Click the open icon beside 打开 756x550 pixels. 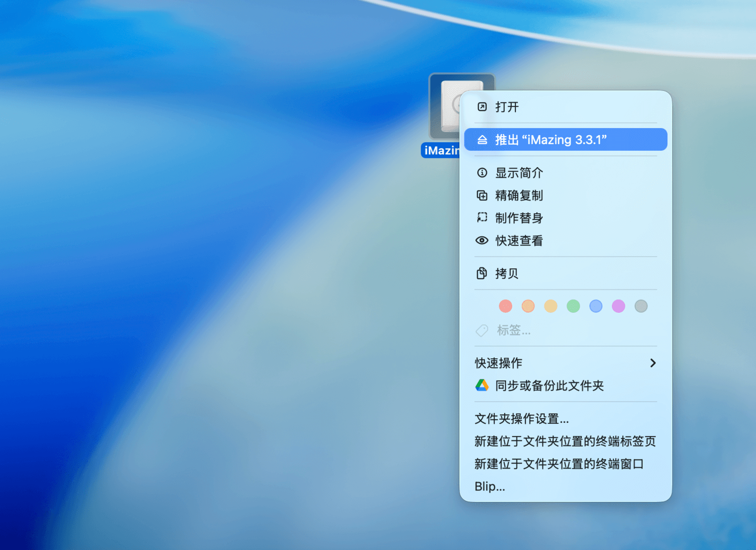click(x=482, y=107)
